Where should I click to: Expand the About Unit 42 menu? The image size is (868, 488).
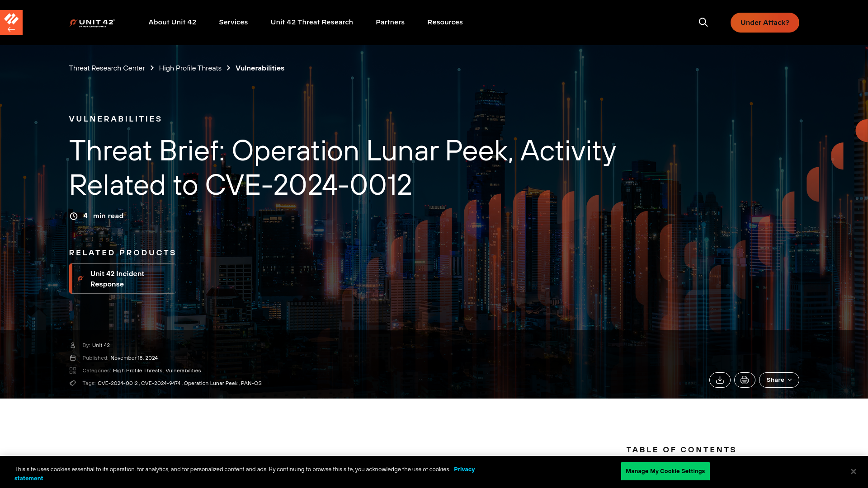(x=172, y=22)
